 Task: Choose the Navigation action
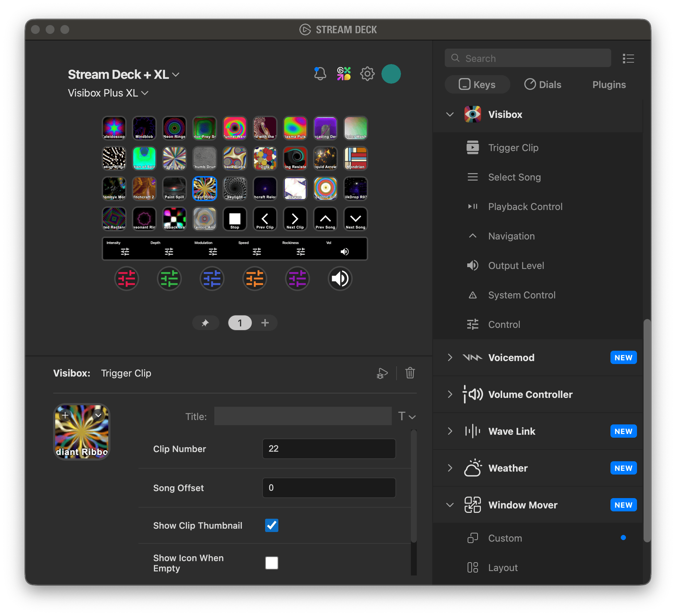[x=538, y=236]
